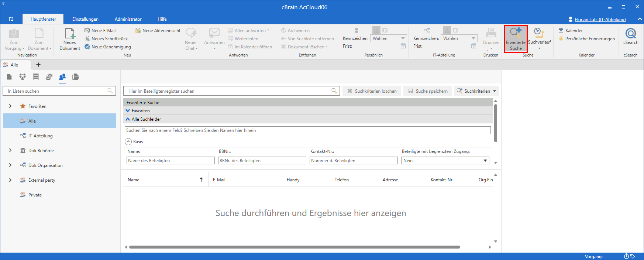Select the participants list icon in sidebar
The height and width of the screenshot is (260, 644).
(x=62, y=77)
